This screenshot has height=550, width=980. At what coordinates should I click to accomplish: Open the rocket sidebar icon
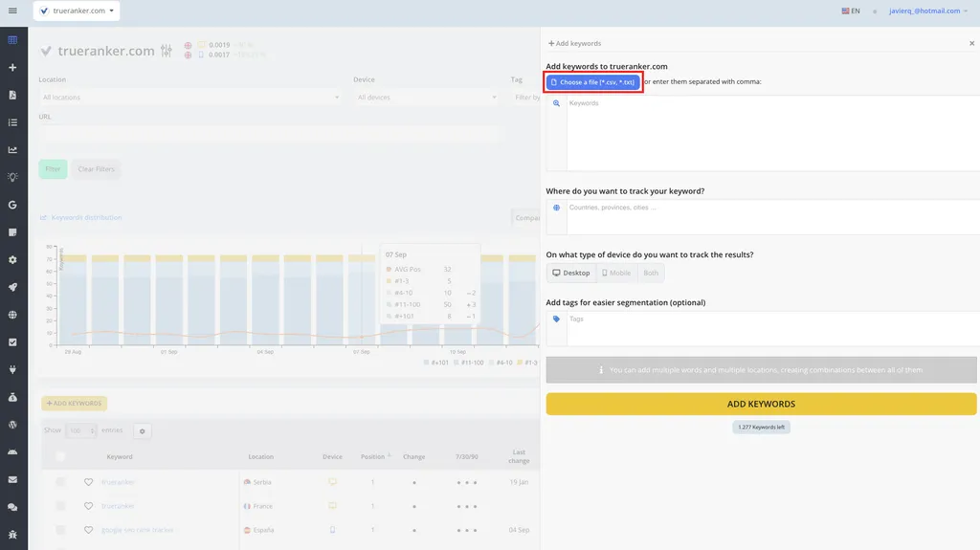coord(12,288)
